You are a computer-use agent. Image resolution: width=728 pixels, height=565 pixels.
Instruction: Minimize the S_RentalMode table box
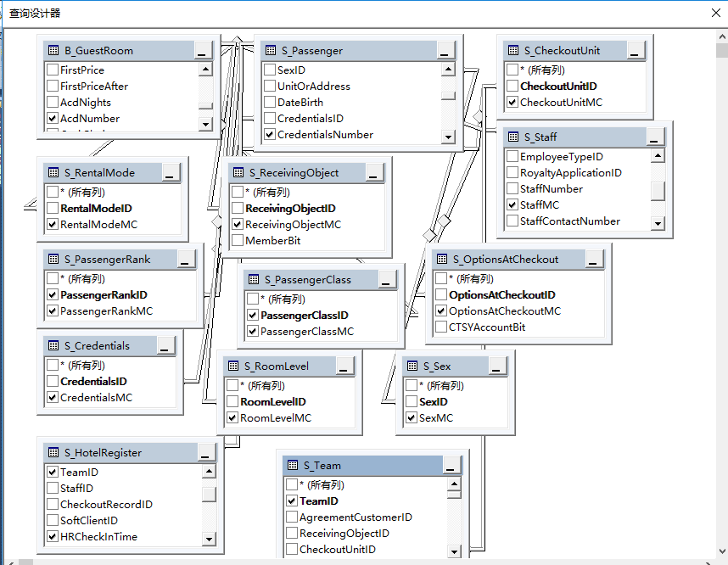170,173
